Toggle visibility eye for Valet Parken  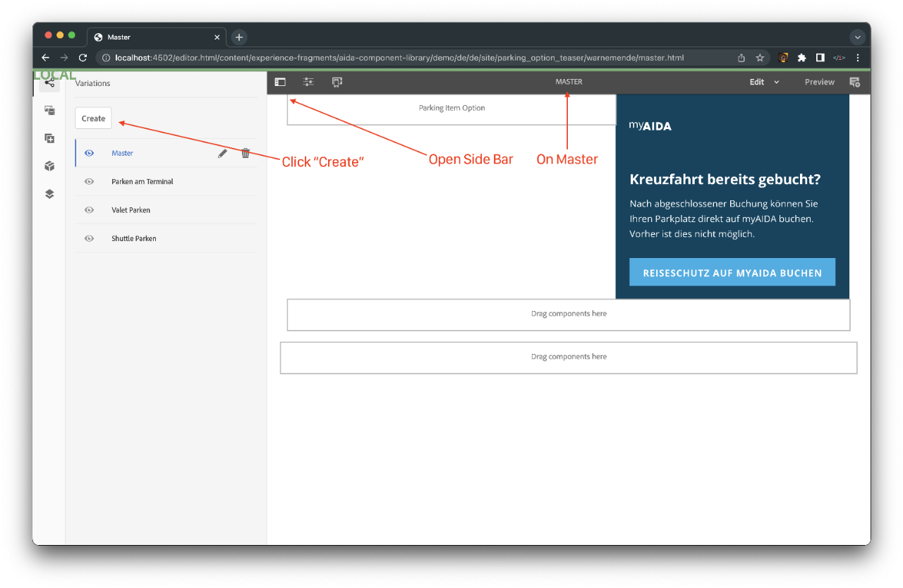[x=90, y=210]
